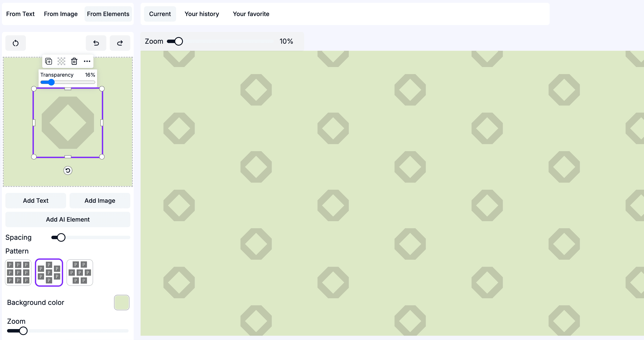This screenshot has width=644, height=340.
Task: Select the row-offset staggered pattern layout
Action: click(x=80, y=273)
